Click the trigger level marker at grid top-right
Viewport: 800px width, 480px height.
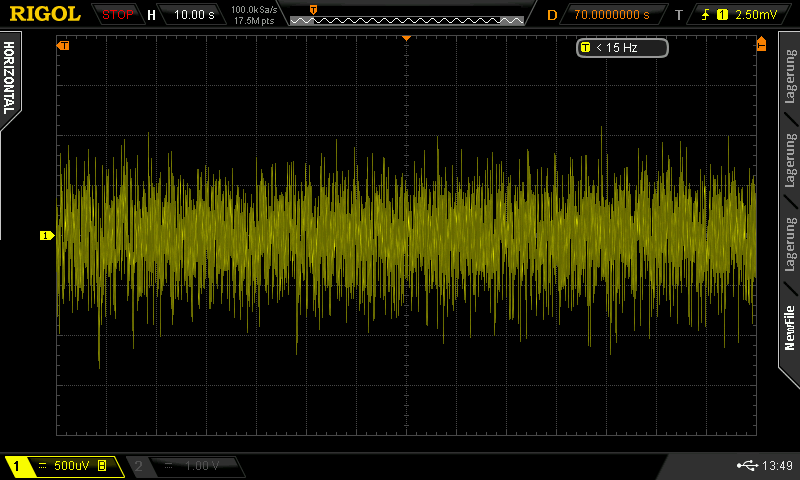click(x=761, y=43)
